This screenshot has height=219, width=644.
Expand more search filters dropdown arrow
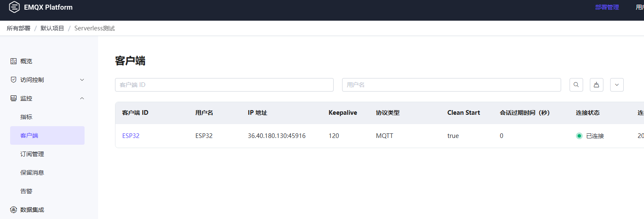pos(617,85)
